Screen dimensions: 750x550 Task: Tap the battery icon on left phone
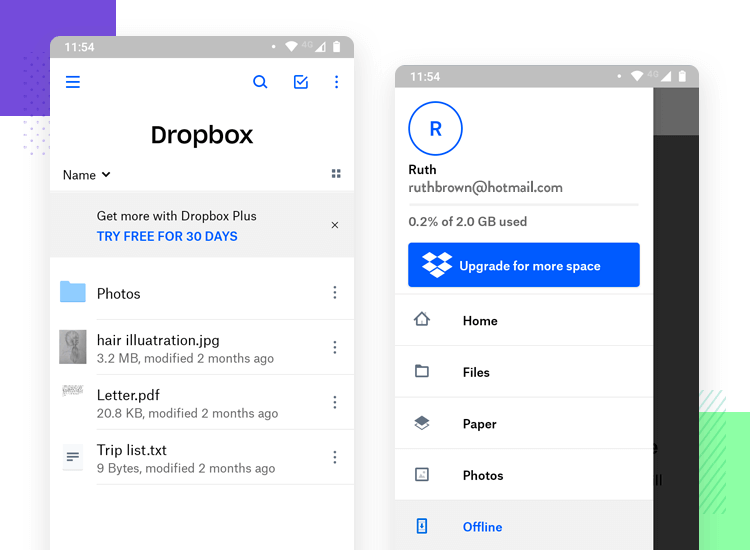337,46
